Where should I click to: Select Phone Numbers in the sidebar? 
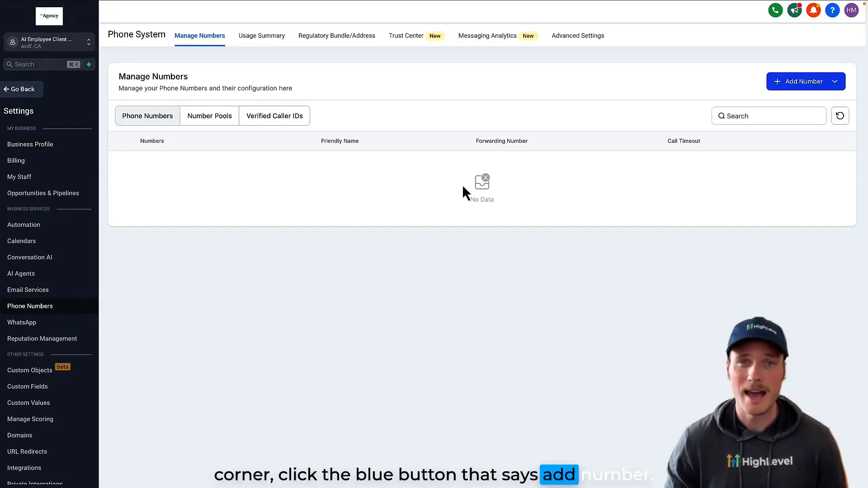pos(30,306)
